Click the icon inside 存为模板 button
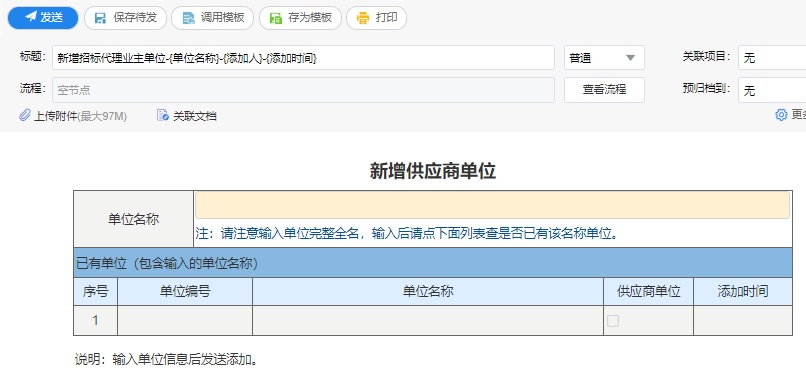806x377 pixels. [276, 19]
